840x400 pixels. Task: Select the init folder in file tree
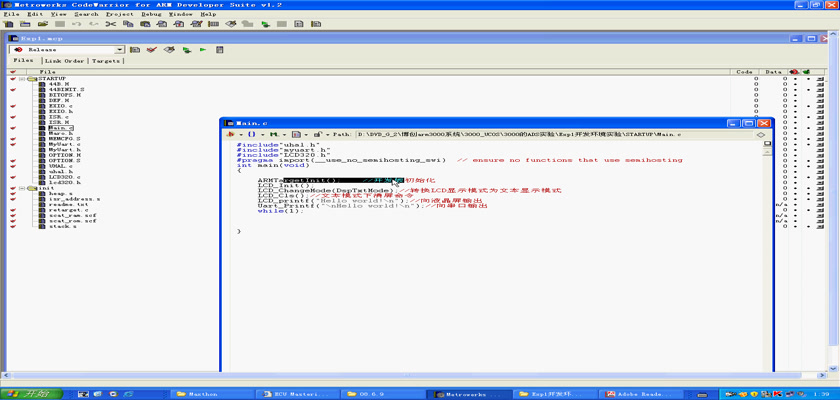click(46, 188)
